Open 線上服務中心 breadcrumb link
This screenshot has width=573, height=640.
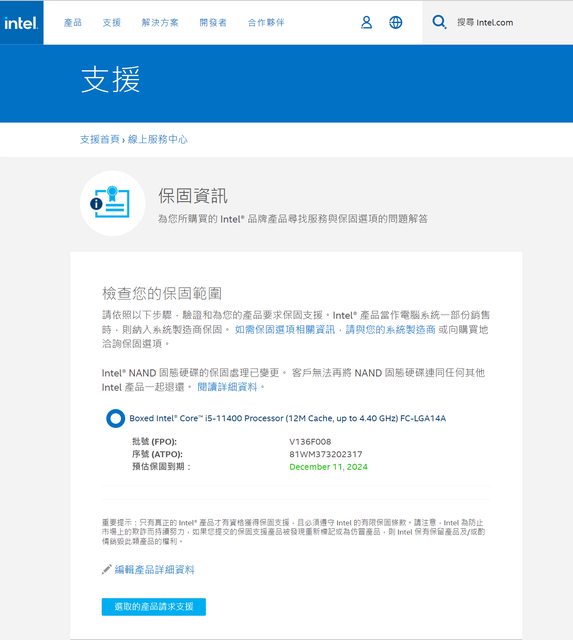[158, 139]
